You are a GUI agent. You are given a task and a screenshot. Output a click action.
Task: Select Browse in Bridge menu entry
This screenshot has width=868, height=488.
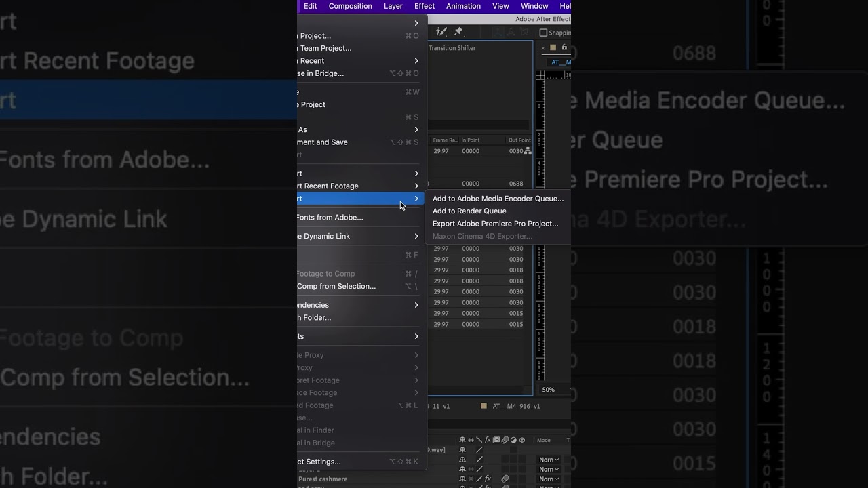click(x=361, y=73)
